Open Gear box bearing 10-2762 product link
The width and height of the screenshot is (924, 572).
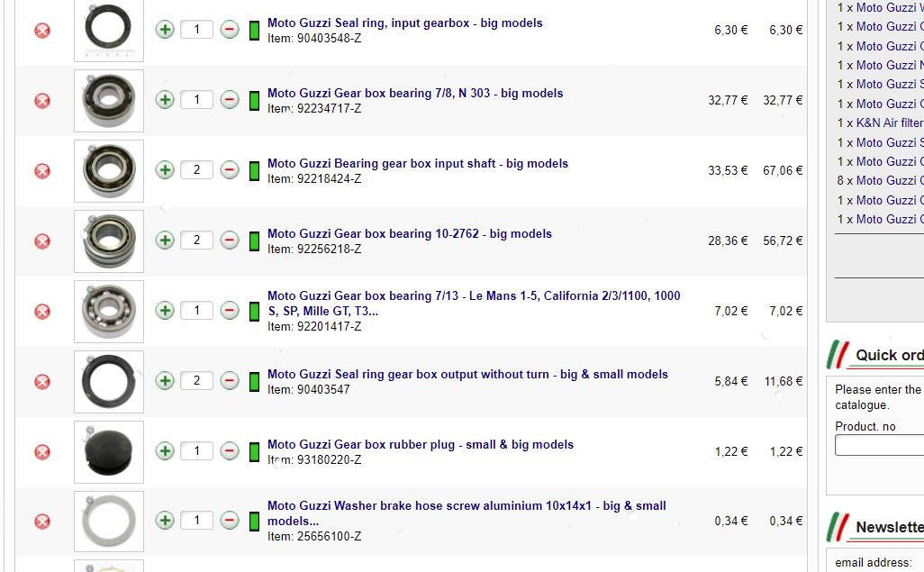pos(410,233)
